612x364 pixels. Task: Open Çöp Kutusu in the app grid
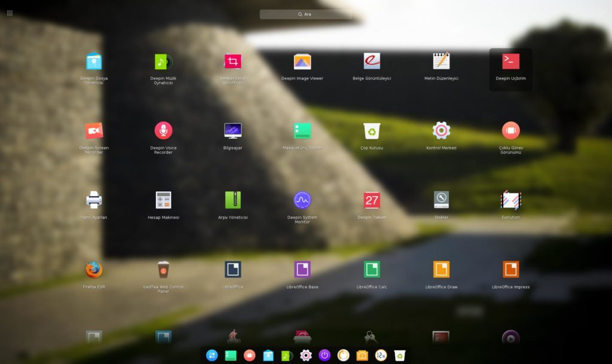[x=372, y=131]
